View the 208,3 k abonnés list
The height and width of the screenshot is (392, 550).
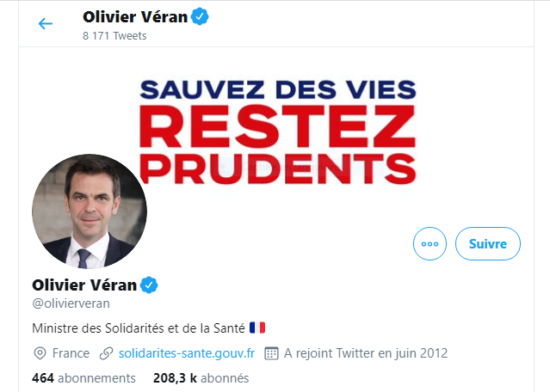pyautogui.click(x=201, y=378)
